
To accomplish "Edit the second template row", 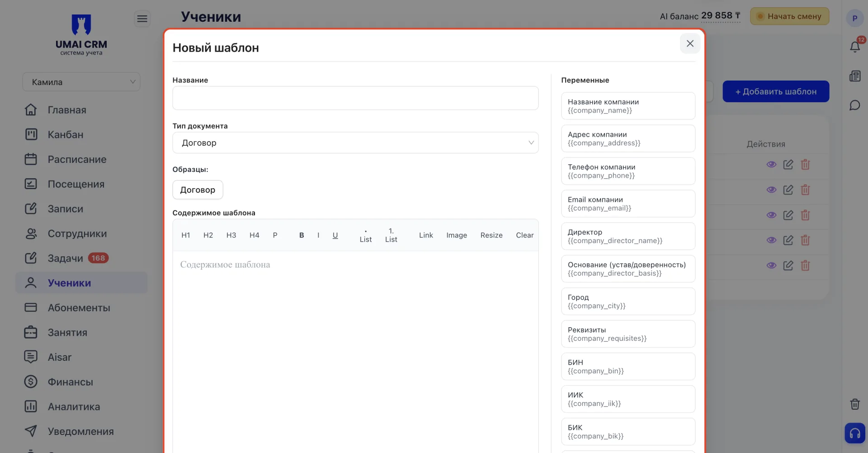I will point(788,190).
